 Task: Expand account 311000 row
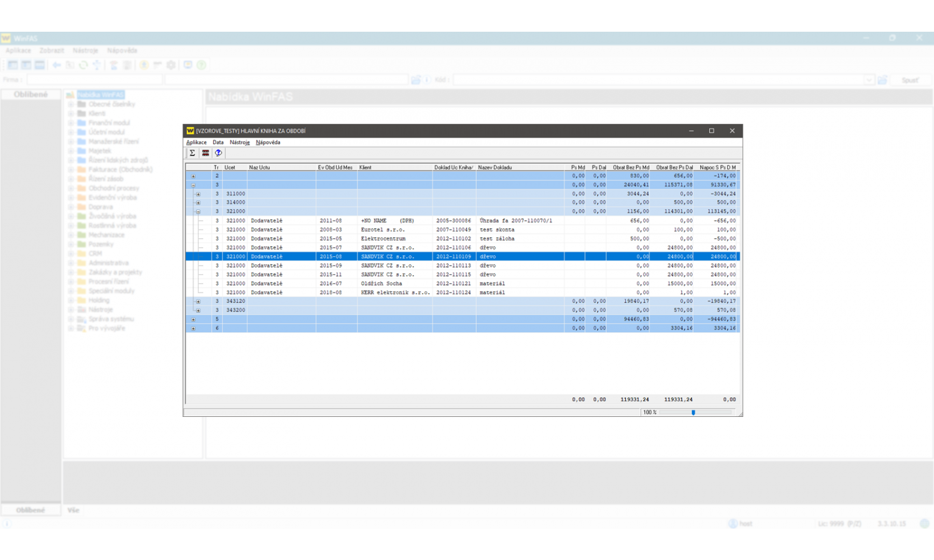coord(198,194)
